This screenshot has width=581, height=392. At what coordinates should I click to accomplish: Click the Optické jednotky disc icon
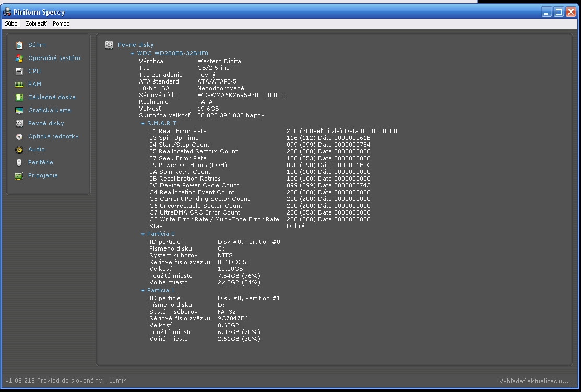tap(19, 136)
